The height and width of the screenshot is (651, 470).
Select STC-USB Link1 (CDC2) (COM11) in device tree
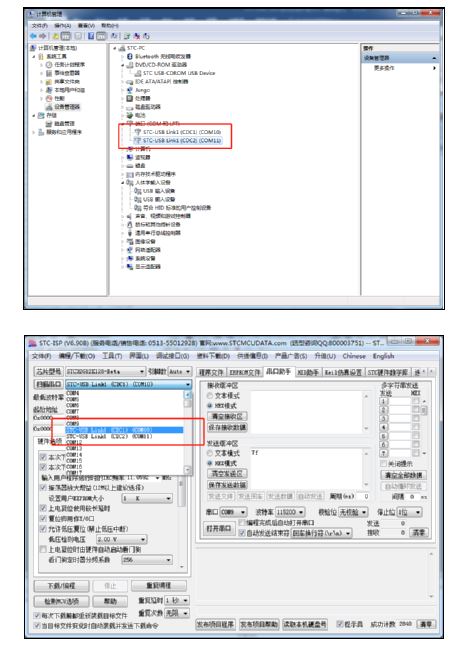tap(181, 141)
